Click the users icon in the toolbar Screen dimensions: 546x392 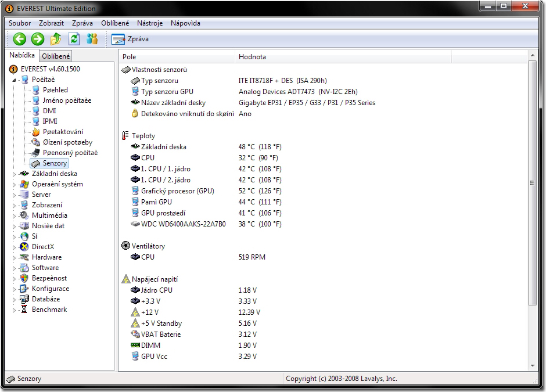pos(92,39)
